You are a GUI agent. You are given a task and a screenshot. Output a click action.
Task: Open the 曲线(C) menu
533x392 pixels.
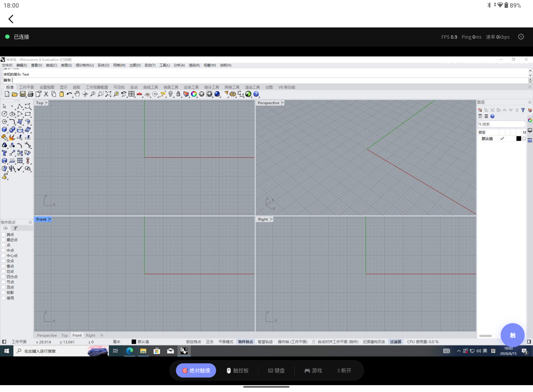pos(51,65)
